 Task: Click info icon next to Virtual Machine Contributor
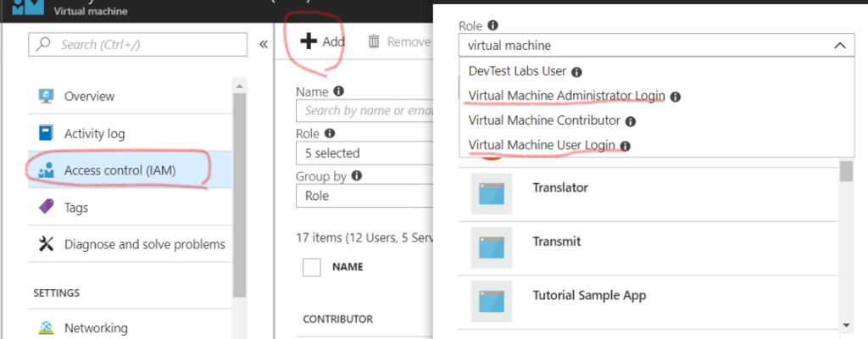(x=630, y=121)
